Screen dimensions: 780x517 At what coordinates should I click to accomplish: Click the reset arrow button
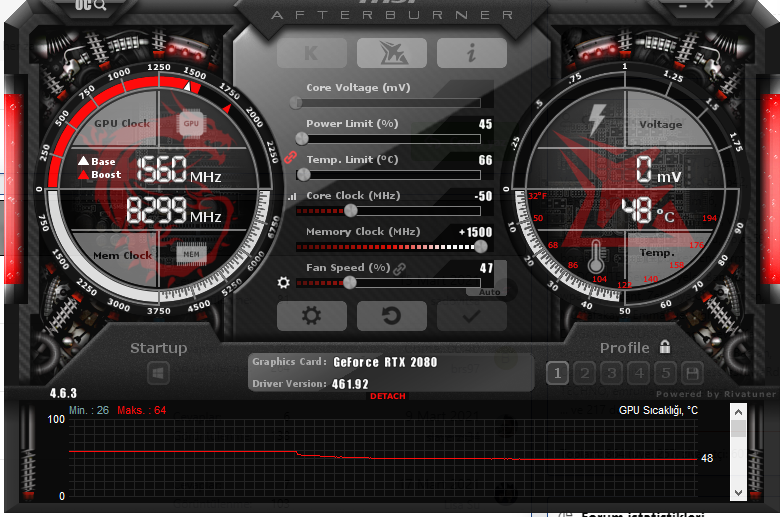391,316
